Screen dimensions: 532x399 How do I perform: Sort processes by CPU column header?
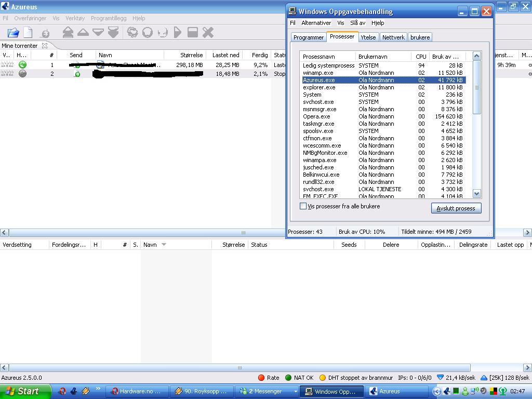pos(420,56)
